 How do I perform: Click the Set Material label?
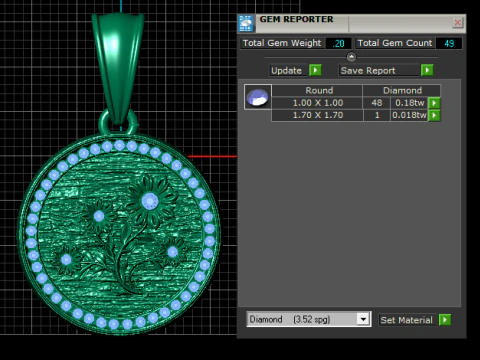407,320
